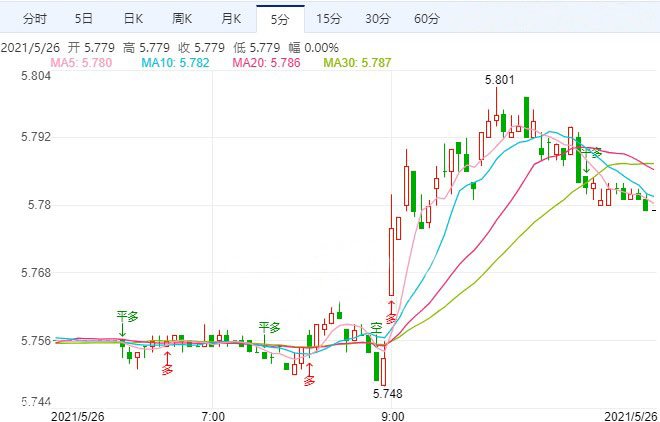Show the 30分 chart
Screen dimensions: 660x422
tap(377, 19)
